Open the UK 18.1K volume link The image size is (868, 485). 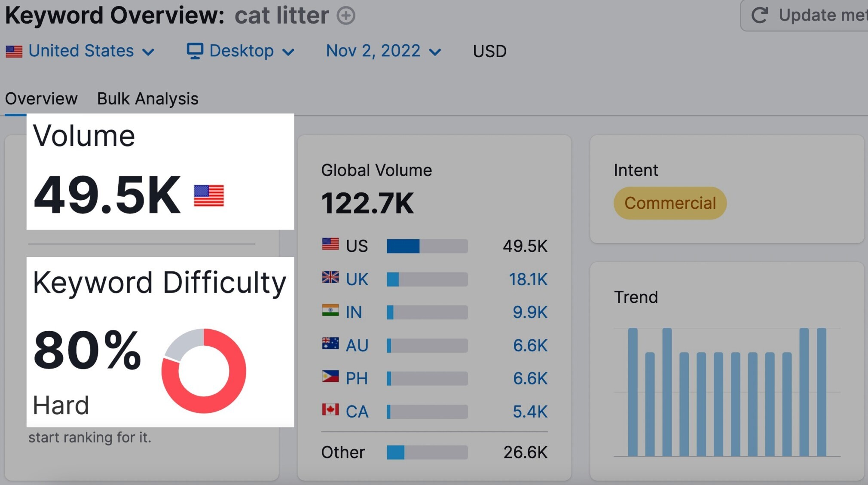(528, 279)
